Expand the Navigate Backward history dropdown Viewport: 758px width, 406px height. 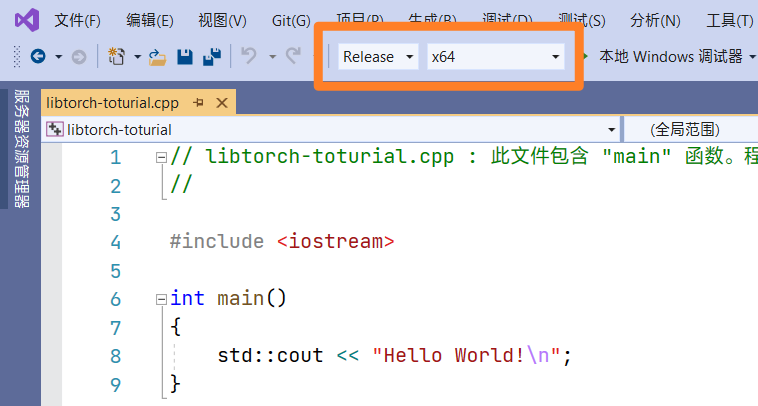coord(58,57)
